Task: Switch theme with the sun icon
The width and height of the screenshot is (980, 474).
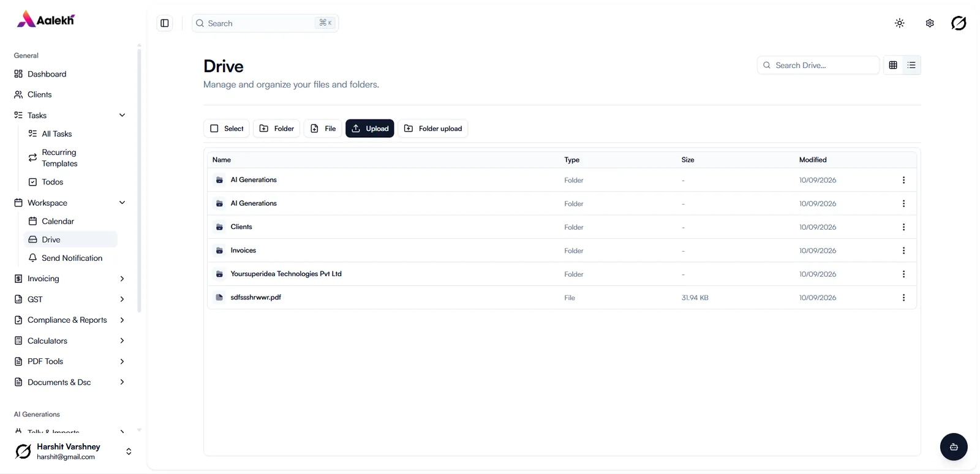Action: [x=899, y=23]
